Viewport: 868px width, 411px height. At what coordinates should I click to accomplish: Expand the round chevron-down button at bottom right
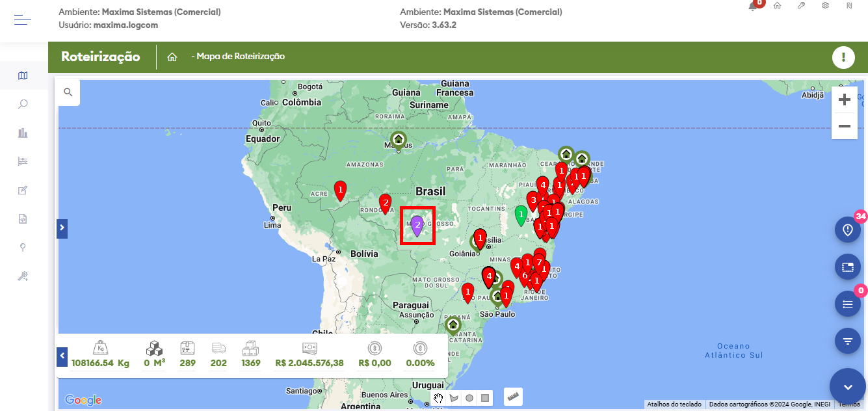coord(848,387)
